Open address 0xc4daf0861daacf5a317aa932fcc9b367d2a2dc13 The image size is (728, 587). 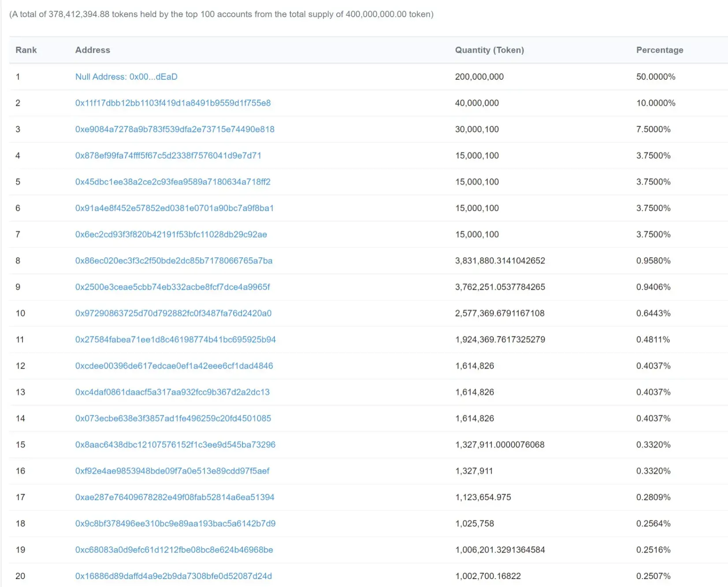(x=172, y=392)
